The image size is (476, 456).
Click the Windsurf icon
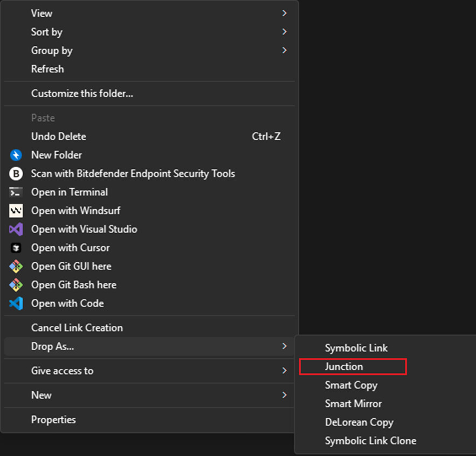click(x=16, y=211)
